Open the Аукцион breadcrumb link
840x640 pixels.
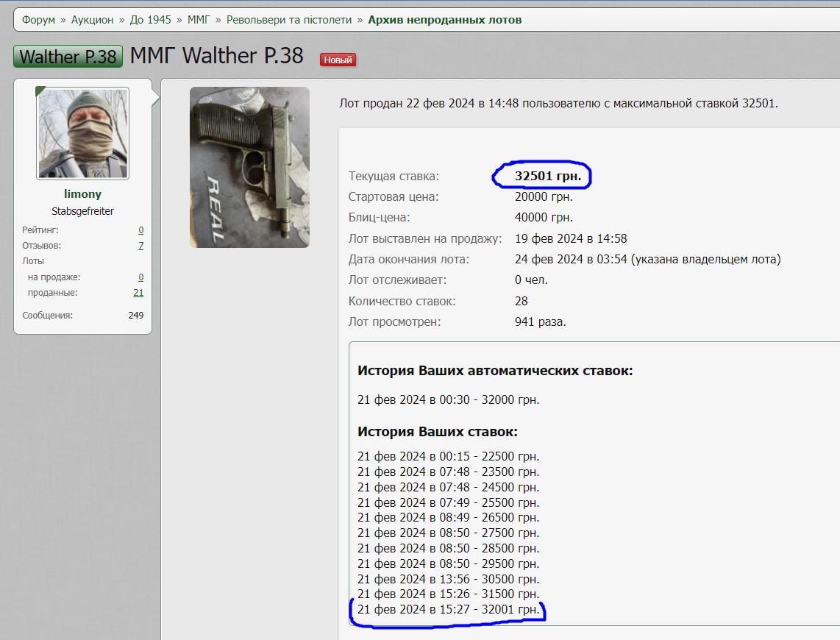93,20
